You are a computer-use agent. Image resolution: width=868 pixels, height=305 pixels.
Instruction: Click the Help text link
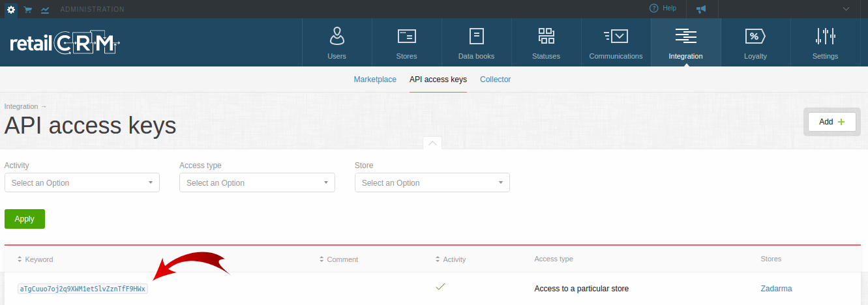tap(669, 8)
